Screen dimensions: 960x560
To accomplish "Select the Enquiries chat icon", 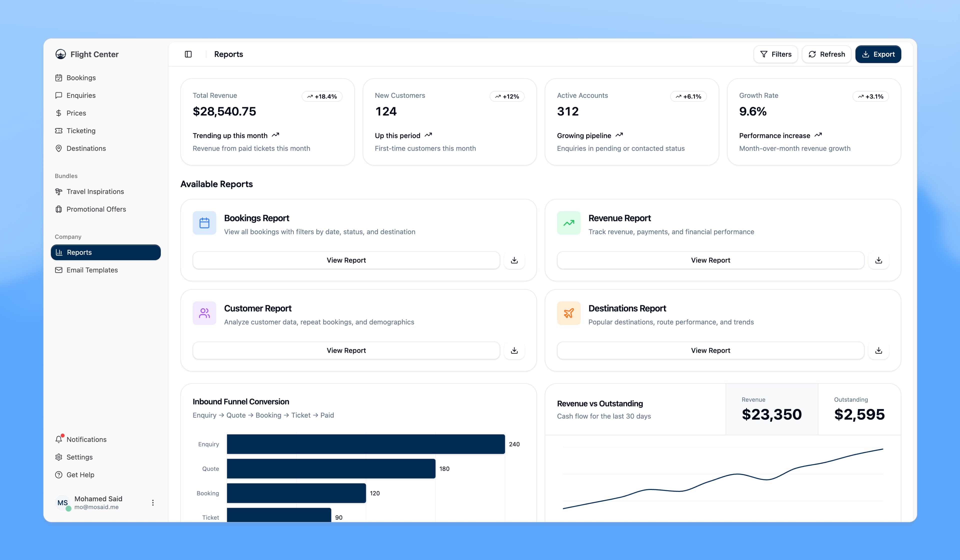I will pyautogui.click(x=59, y=95).
